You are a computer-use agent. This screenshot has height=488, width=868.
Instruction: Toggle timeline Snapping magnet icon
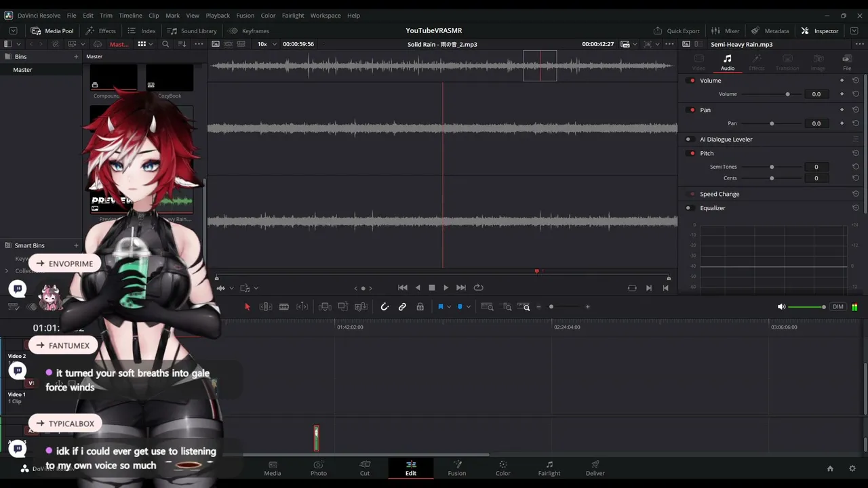click(384, 307)
